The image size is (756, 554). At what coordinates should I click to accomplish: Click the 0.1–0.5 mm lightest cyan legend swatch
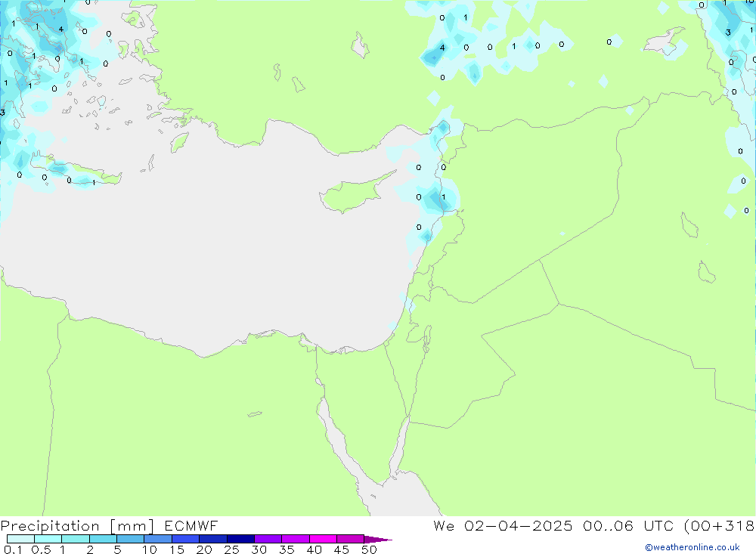pos(20,539)
